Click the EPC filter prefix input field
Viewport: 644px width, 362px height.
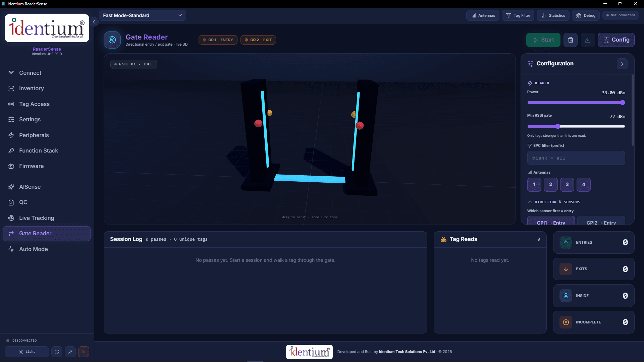pos(576,158)
